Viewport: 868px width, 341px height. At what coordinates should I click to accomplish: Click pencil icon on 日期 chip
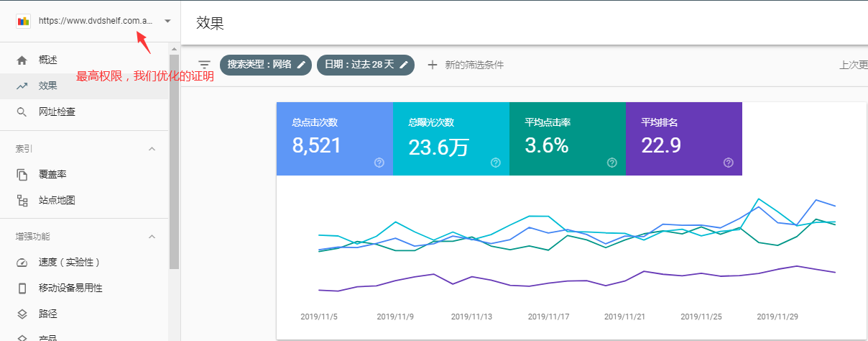404,65
